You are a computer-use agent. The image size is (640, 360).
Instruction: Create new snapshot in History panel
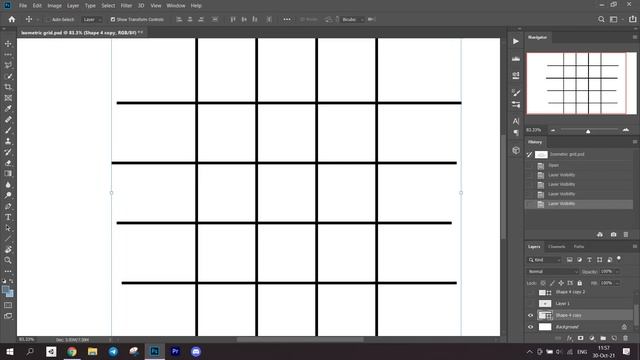tap(613, 234)
